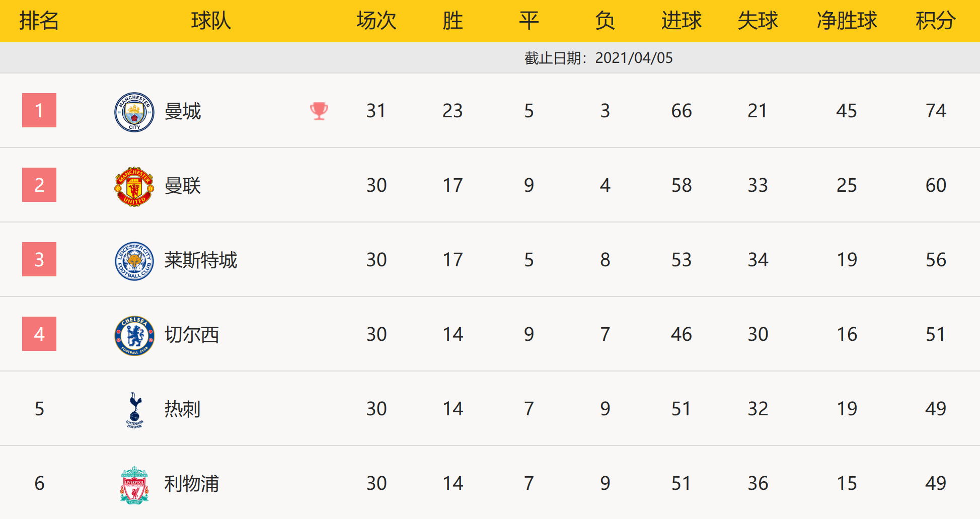Click the Tottenham Hotspur cockerel logo
980x519 pixels.
click(x=134, y=410)
